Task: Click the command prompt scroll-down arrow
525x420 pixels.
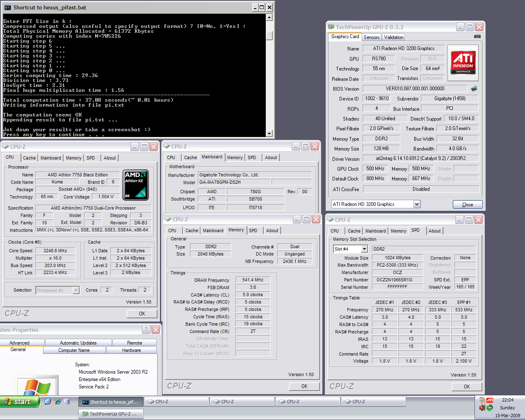Action: coord(269,133)
